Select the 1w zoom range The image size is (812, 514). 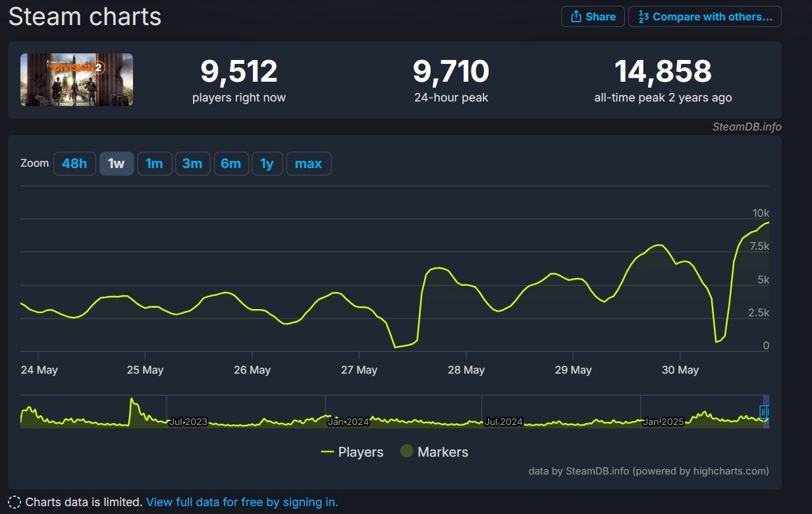coord(117,163)
